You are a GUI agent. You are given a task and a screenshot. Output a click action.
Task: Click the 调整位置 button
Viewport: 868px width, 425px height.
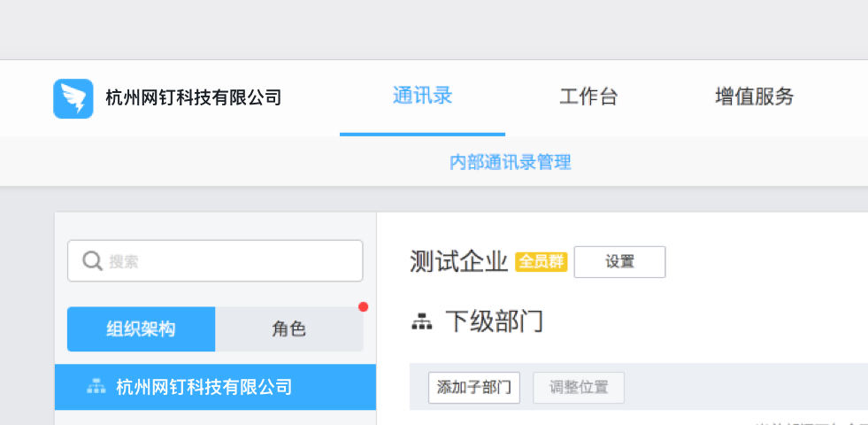(579, 387)
